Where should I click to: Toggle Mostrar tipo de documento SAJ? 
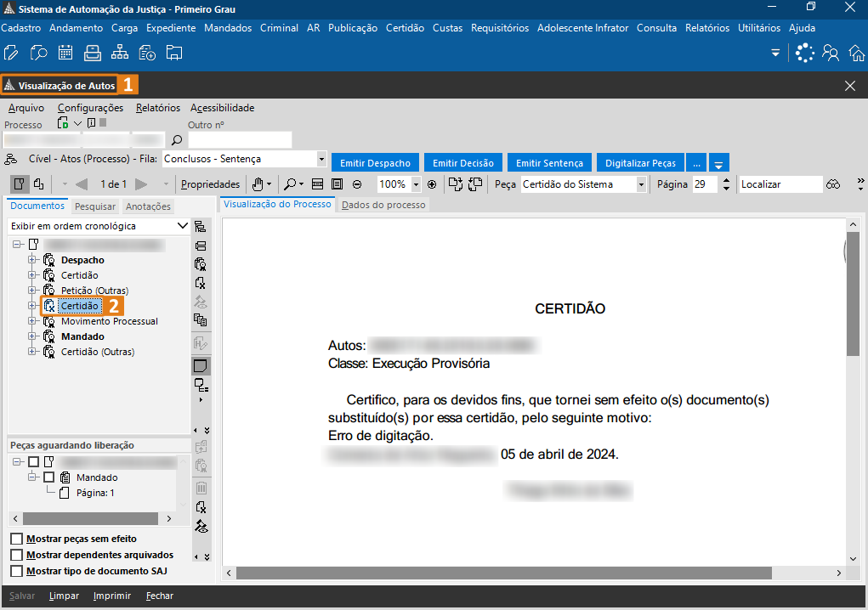point(17,571)
